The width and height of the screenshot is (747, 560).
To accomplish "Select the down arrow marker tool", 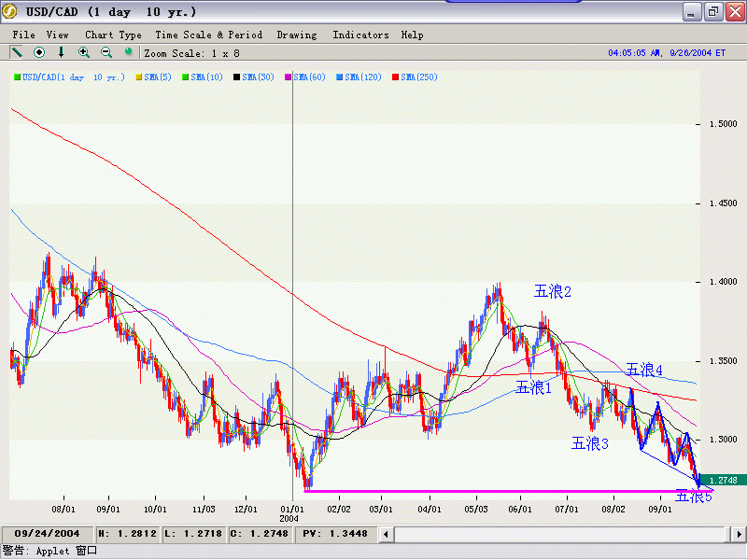I will 62,52.
